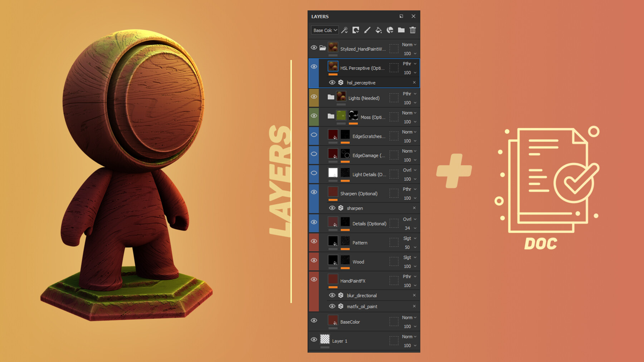Add a fill layer with bucket icon
Image resolution: width=644 pixels, height=362 pixels.
(379, 30)
